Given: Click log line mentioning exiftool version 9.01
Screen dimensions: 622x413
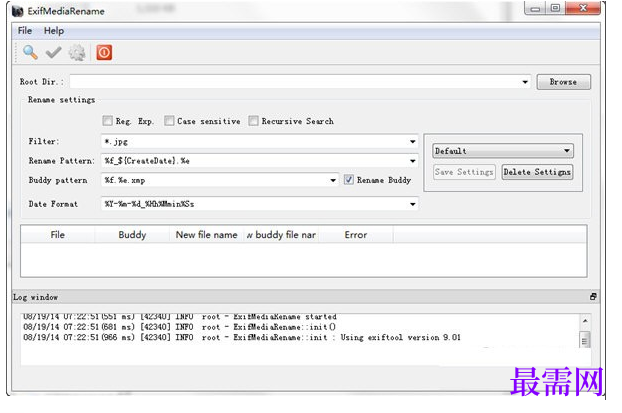Looking at the screenshot, I should [242, 337].
